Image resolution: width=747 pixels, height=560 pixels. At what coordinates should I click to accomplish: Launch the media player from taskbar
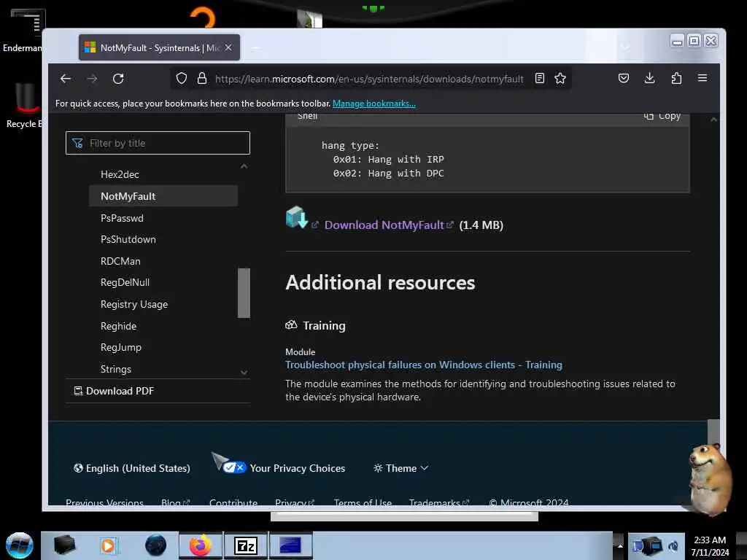[x=108, y=545]
